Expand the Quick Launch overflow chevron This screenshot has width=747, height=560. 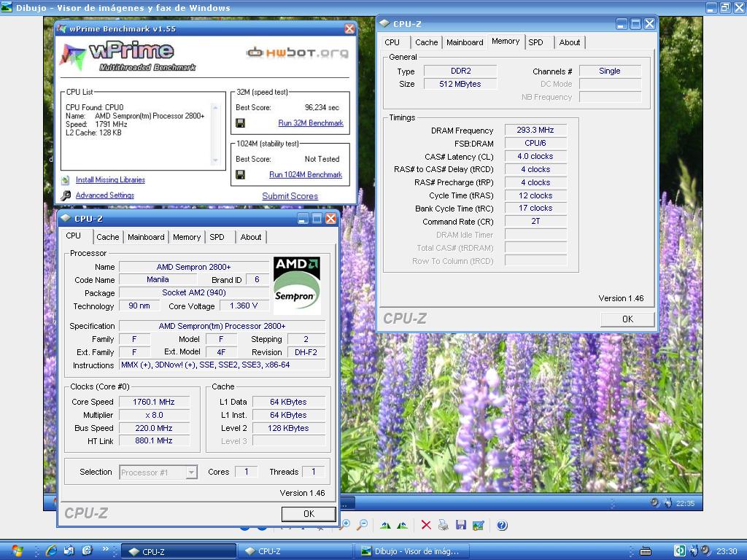(105, 549)
